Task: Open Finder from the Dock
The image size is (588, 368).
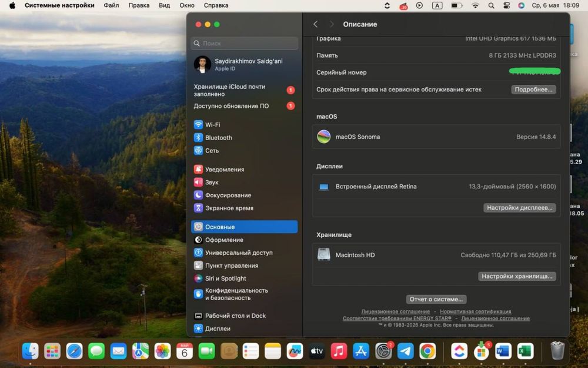Action: tap(30, 352)
